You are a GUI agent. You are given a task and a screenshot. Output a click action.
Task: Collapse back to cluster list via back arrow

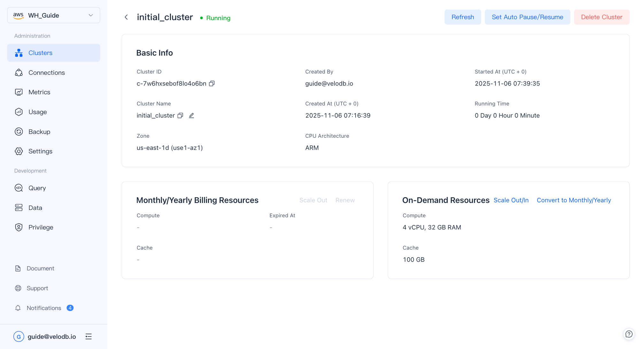click(x=126, y=17)
